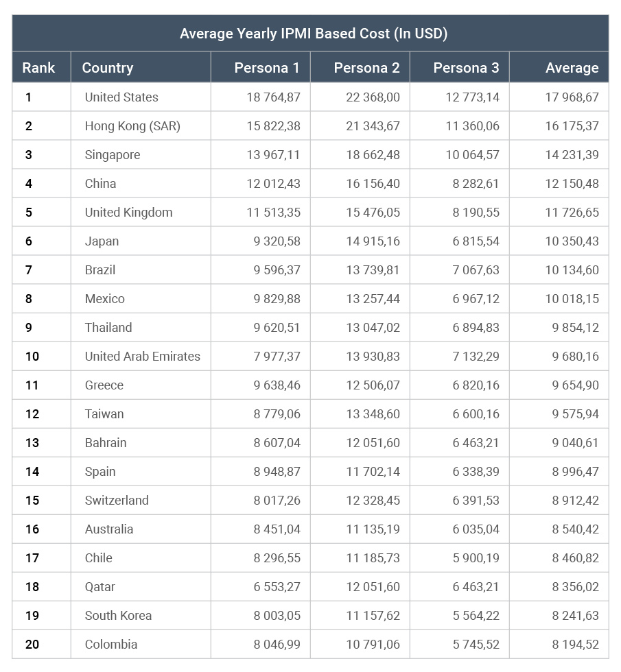
Task: Click rank number 20 cell
Action: (32, 645)
